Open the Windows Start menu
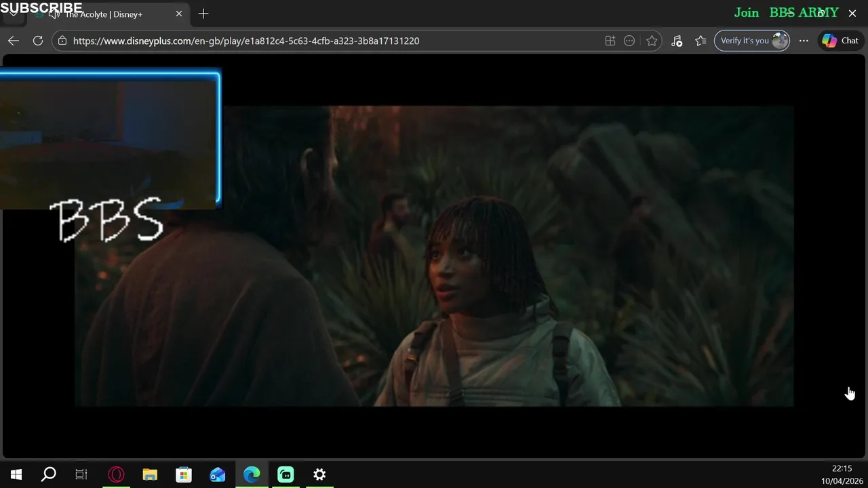 [16, 474]
